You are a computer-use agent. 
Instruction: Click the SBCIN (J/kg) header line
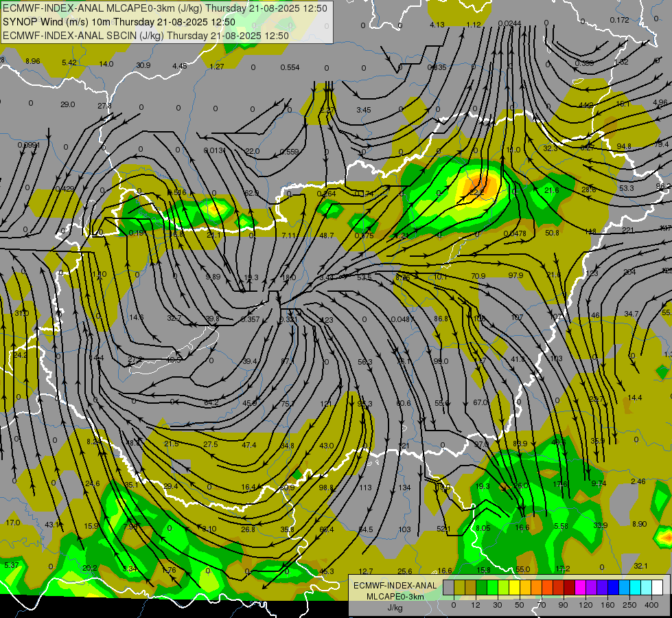pyautogui.click(x=146, y=36)
